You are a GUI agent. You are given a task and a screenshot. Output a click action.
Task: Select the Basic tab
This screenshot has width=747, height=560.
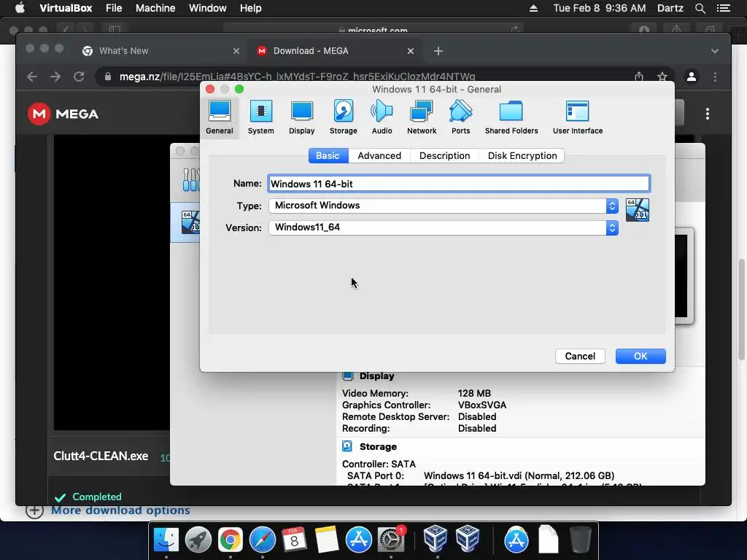pyautogui.click(x=328, y=156)
